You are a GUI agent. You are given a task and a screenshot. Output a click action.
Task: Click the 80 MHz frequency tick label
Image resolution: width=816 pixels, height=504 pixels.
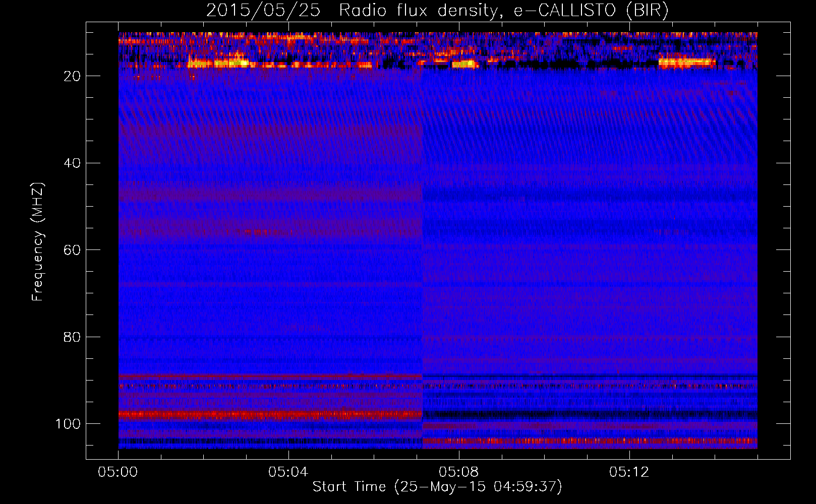tap(73, 337)
